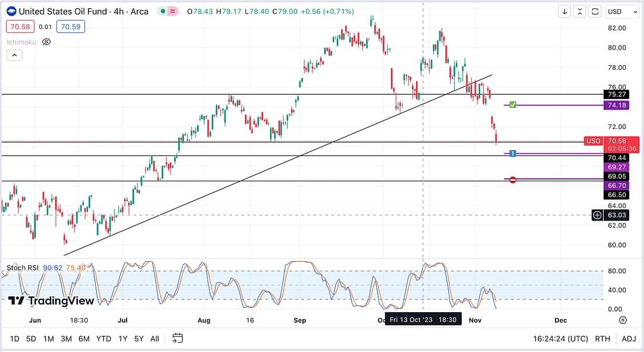Click the collapse-arrows button beside USD
The height and width of the screenshot is (352, 644).
point(580,11)
